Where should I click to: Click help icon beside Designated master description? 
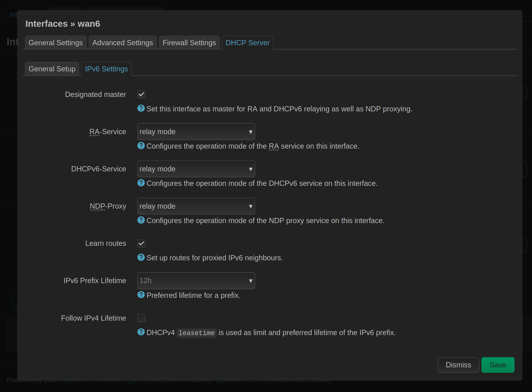tap(141, 108)
